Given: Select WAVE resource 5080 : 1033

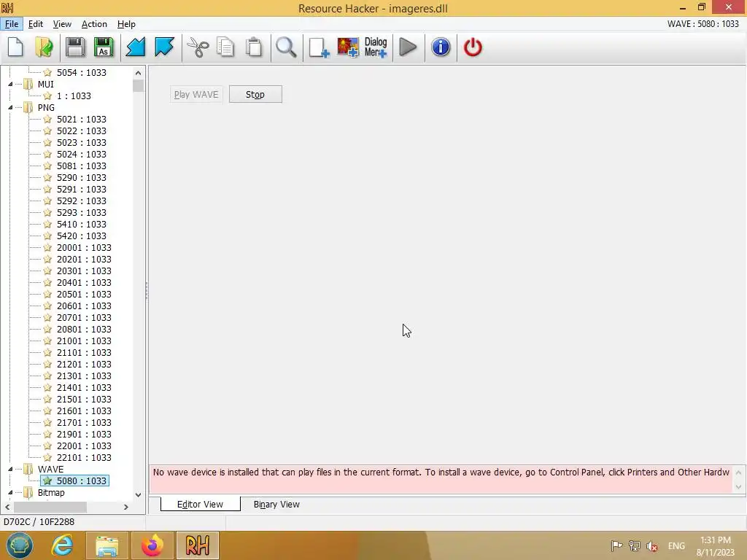Looking at the screenshot, I should coord(82,481).
